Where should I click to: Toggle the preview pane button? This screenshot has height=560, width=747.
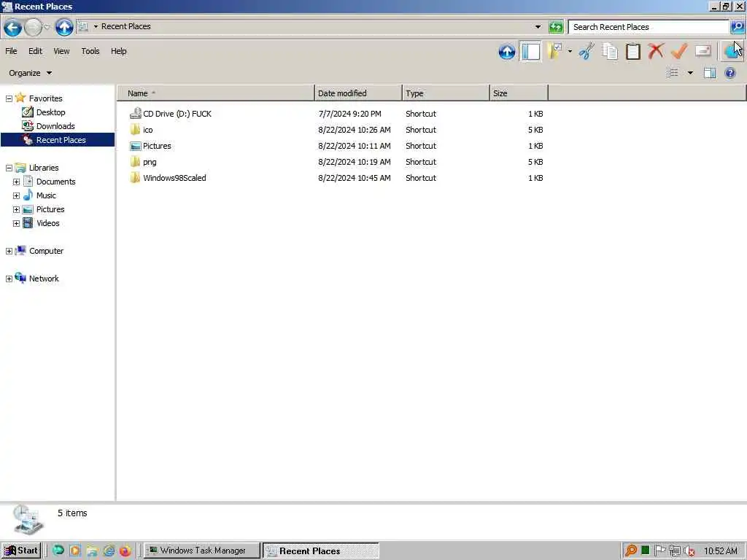[x=710, y=73]
